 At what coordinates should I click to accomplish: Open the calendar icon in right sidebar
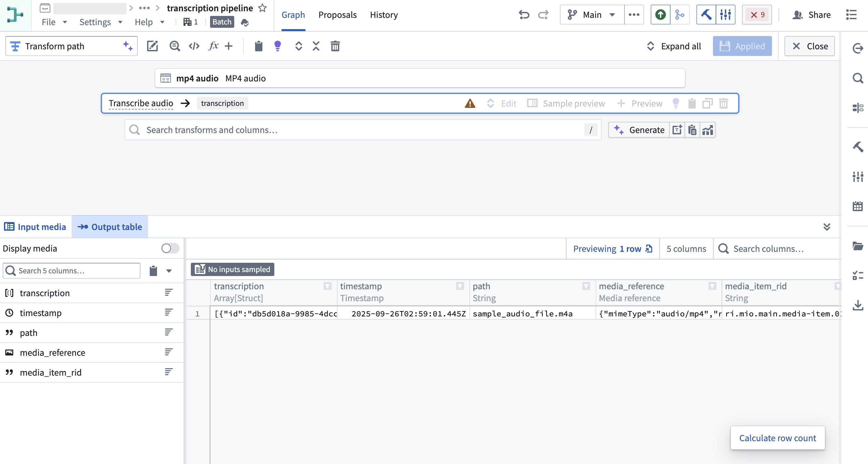tap(857, 206)
